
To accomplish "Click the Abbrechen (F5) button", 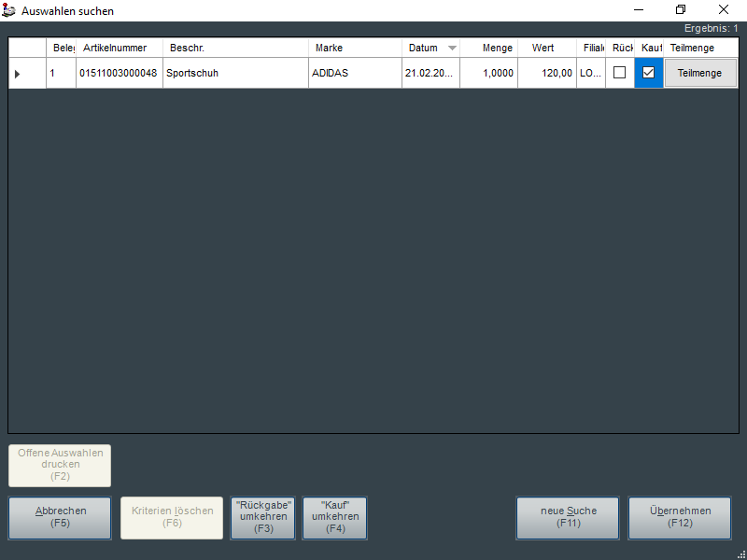I will 60,517.
